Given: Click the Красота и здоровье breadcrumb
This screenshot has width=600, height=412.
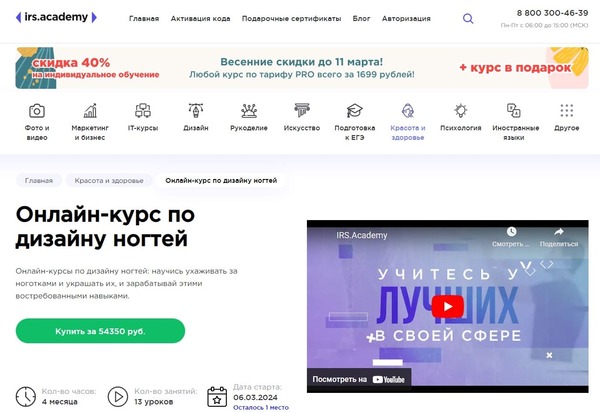Looking at the screenshot, I should pyautogui.click(x=109, y=181).
